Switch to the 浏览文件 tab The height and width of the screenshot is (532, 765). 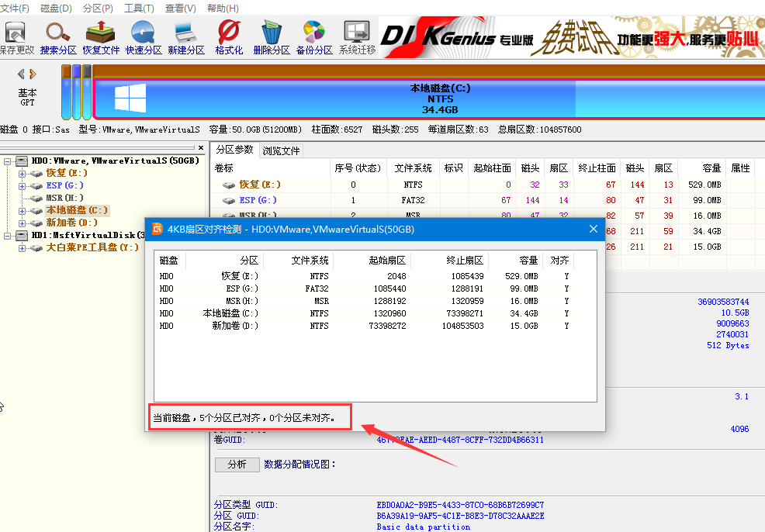tap(281, 150)
